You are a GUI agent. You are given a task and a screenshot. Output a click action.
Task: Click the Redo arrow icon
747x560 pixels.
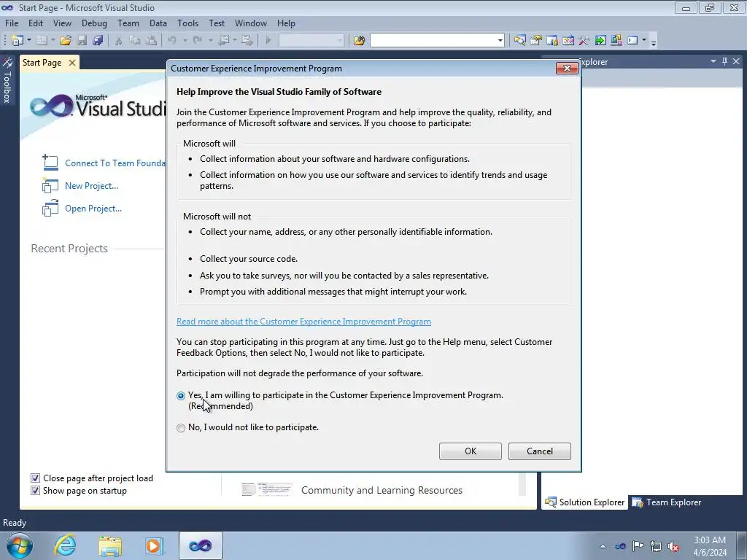[197, 41]
